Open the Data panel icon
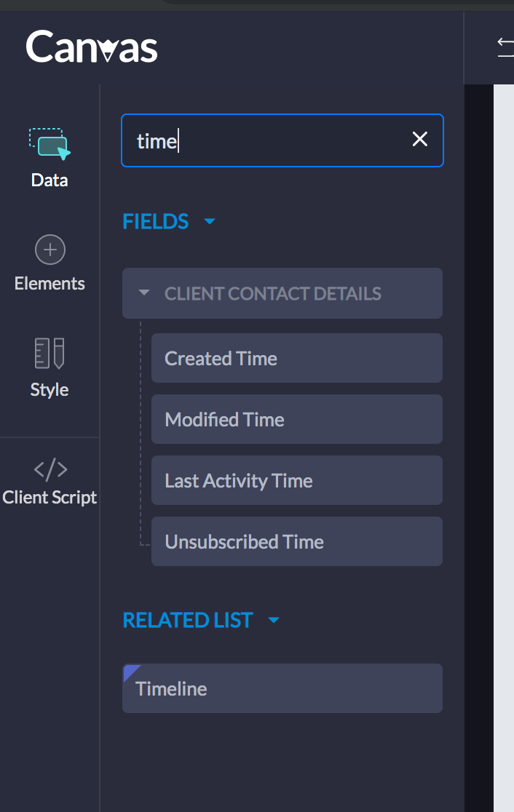 pyautogui.click(x=50, y=144)
